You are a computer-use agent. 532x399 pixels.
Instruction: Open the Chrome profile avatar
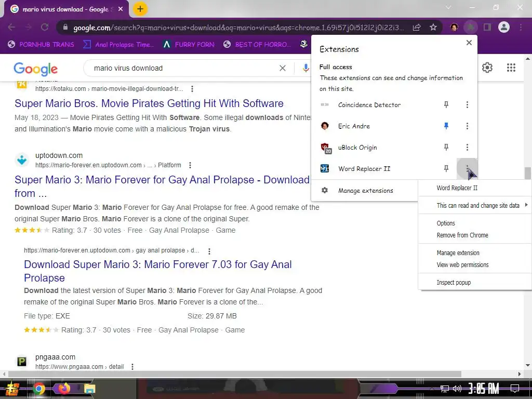(x=504, y=27)
